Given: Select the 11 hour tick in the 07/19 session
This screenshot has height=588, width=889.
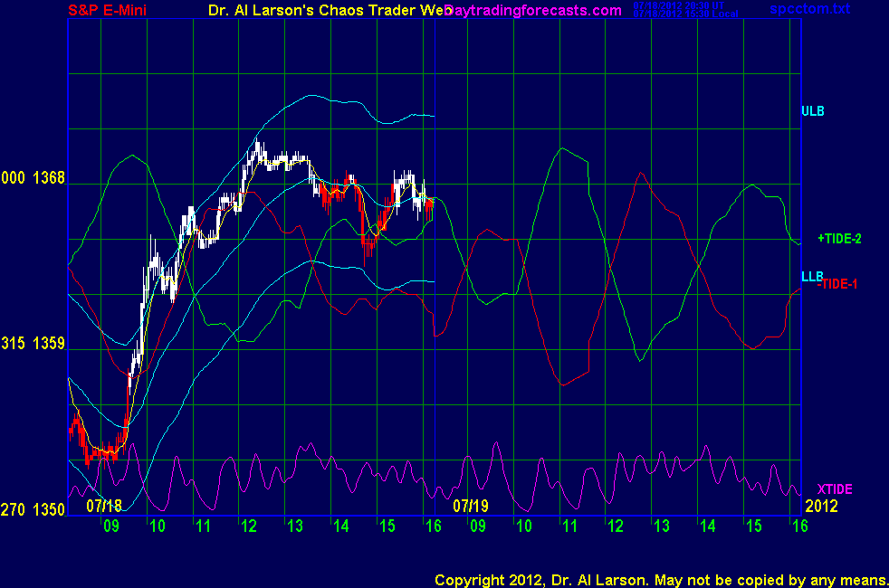Looking at the screenshot, I should tap(569, 526).
